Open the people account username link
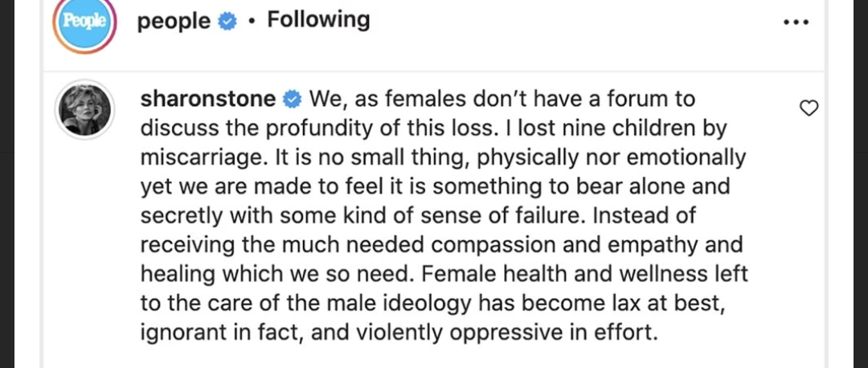This screenshot has width=868, height=368. [174, 22]
